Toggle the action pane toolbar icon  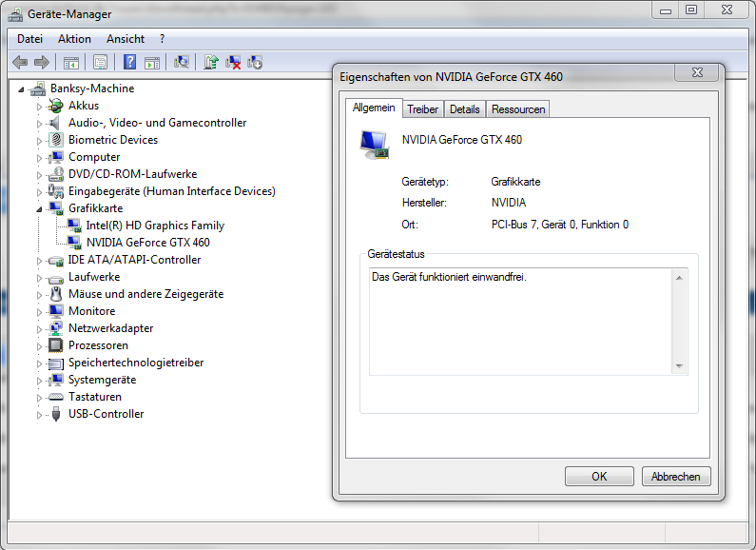(x=152, y=62)
